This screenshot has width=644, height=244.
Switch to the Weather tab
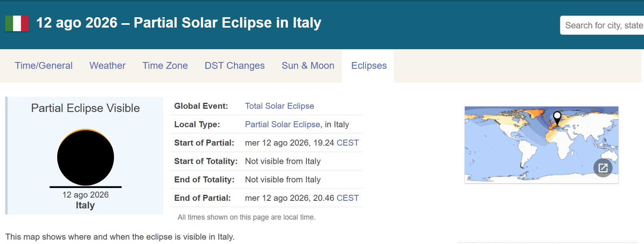[x=108, y=66]
